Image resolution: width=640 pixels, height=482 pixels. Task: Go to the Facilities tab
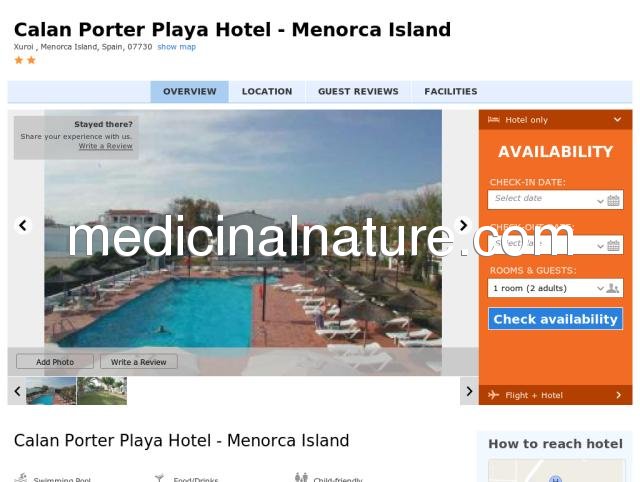coord(451,91)
